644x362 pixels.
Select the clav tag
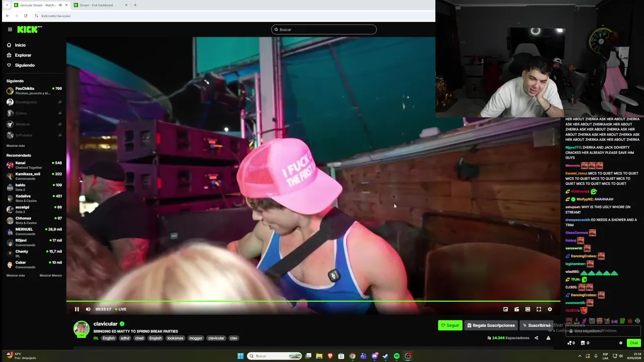click(233, 338)
